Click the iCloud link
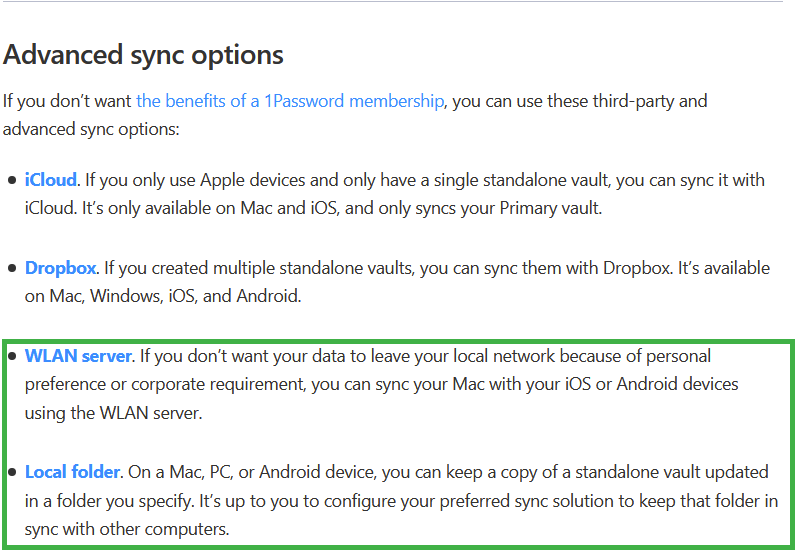 51,180
